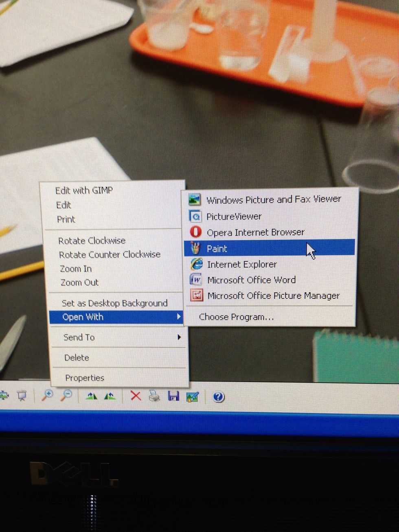Click the edit image icon beside save
399x532 pixels.
click(x=192, y=396)
